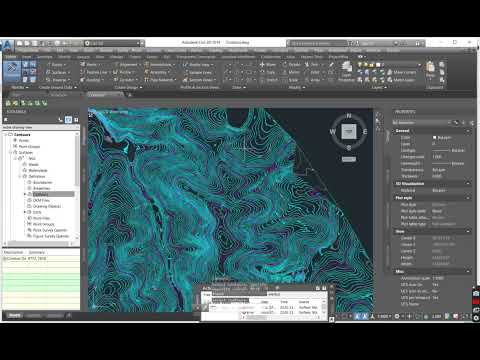Image resolution: width=480 pixels, height=360 pixels.
Task: Select the Stretch tool
Action: pos(269,80)
